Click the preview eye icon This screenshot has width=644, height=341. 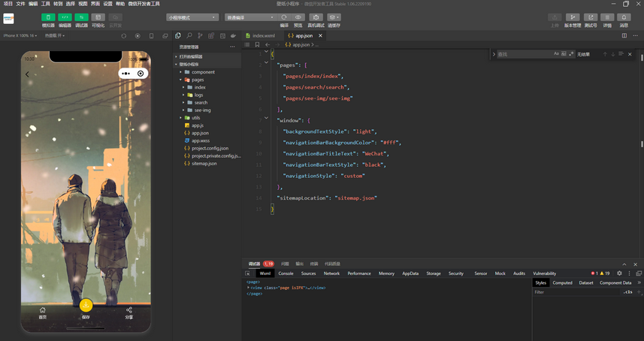point(298,17)
